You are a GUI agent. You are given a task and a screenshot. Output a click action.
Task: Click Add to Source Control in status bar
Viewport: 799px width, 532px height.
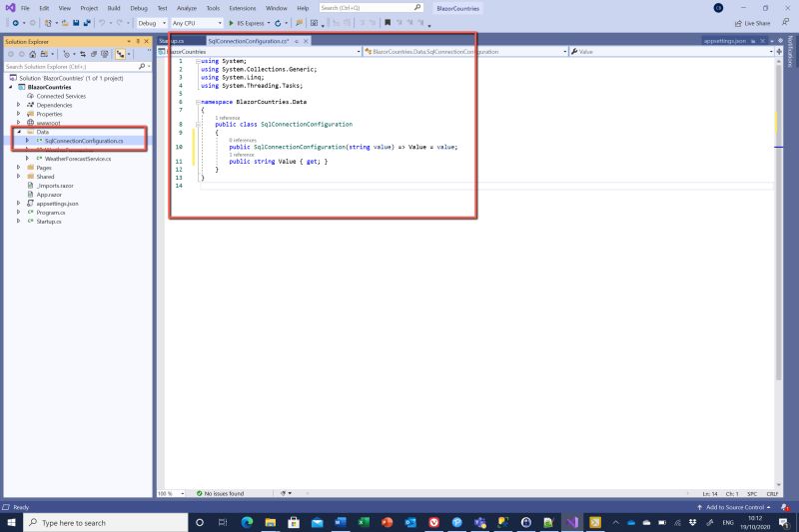point(734,507)
